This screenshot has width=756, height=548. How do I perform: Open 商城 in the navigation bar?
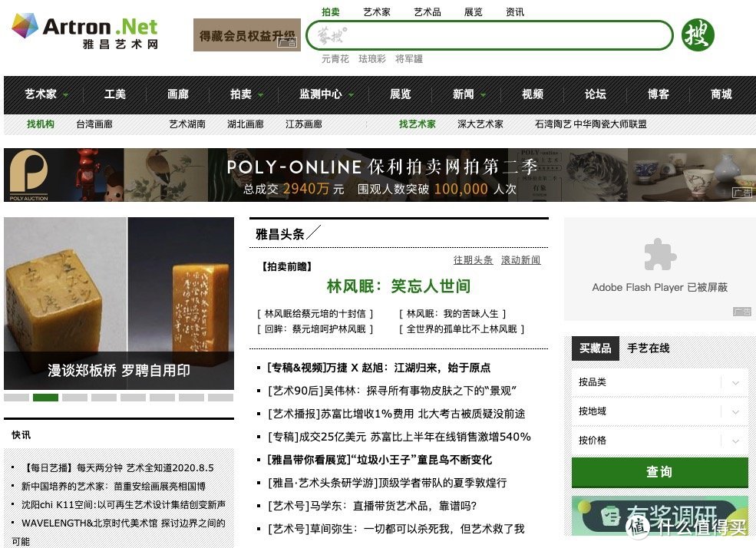pyautogui.click(x=720, y=94)
